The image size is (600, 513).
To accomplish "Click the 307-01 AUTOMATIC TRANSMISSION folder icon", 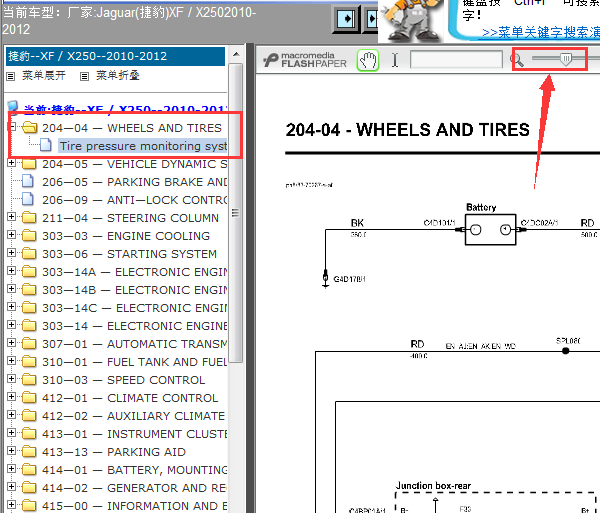I will [x=29, y=343].
